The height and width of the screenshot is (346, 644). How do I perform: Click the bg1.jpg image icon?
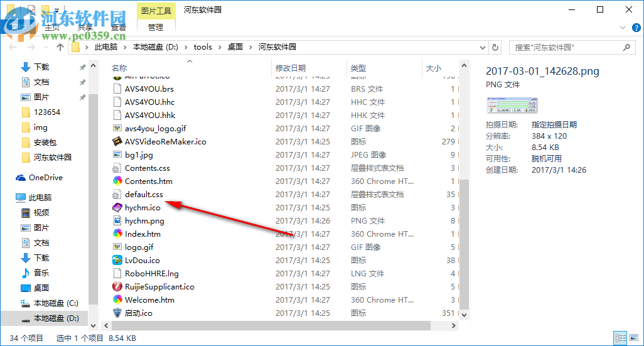click(x=117, y=154)
